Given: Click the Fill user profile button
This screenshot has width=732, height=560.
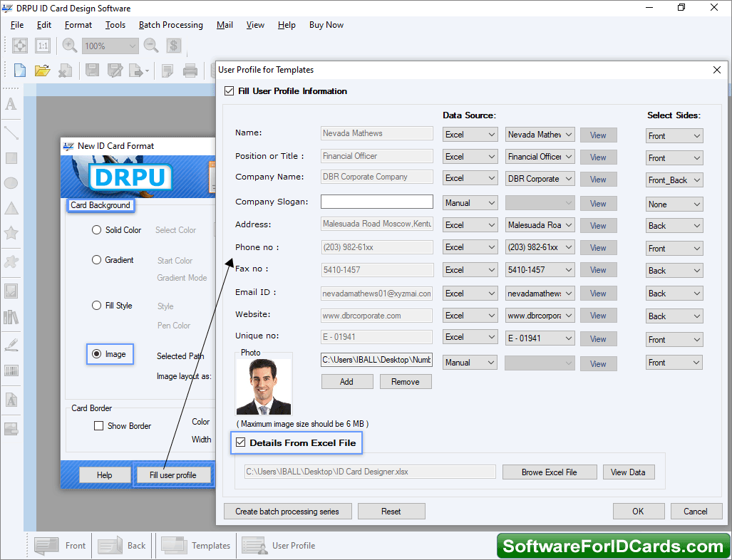Looking at the screenshot, I should click(172, 475).
